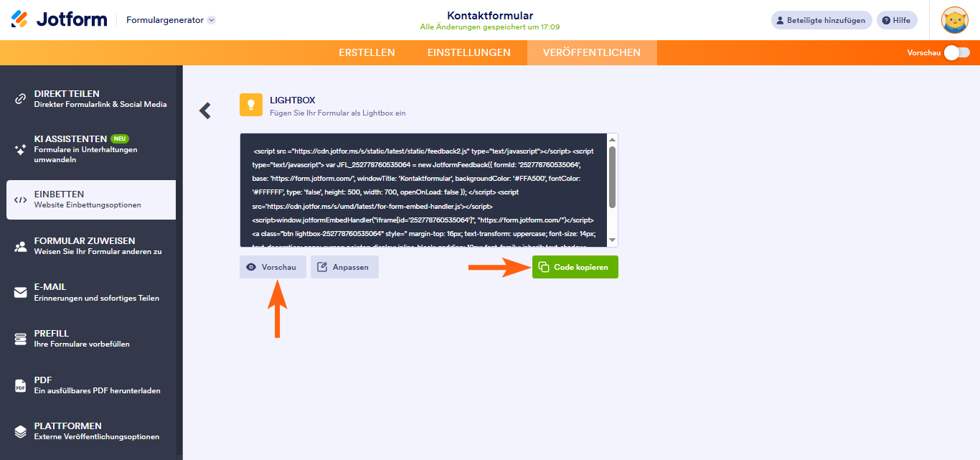Image resolution: width=980 pixels, height=460 pixels.
Task: Go back using the left chevron arrow
Action: pyautogui.click(x=205, y=111)
